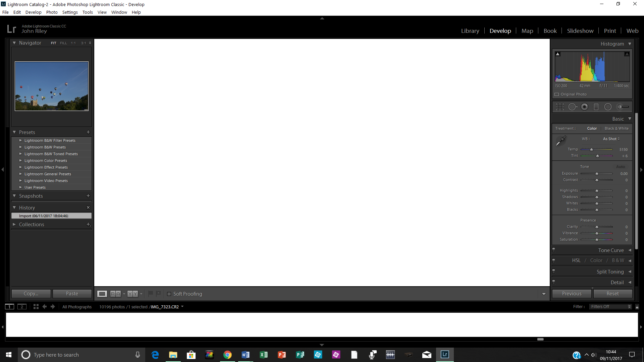
Task: Select the Crop Overlay tool
Action: (560, 107)
